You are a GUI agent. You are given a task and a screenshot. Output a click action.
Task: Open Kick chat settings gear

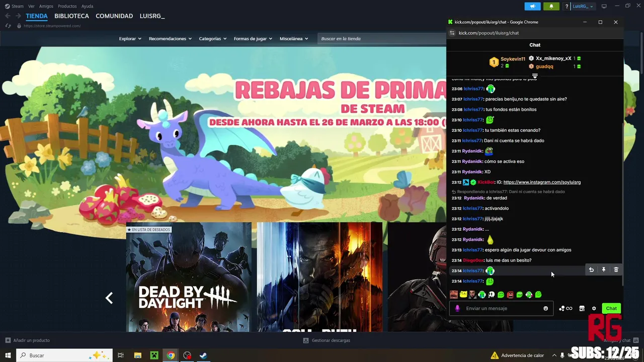pos(594,308)
